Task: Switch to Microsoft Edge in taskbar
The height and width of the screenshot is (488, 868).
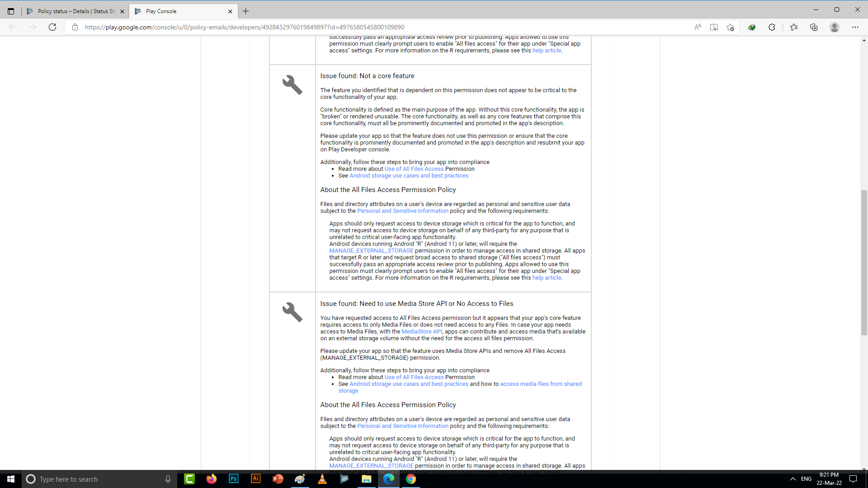Action: [388, 479]
